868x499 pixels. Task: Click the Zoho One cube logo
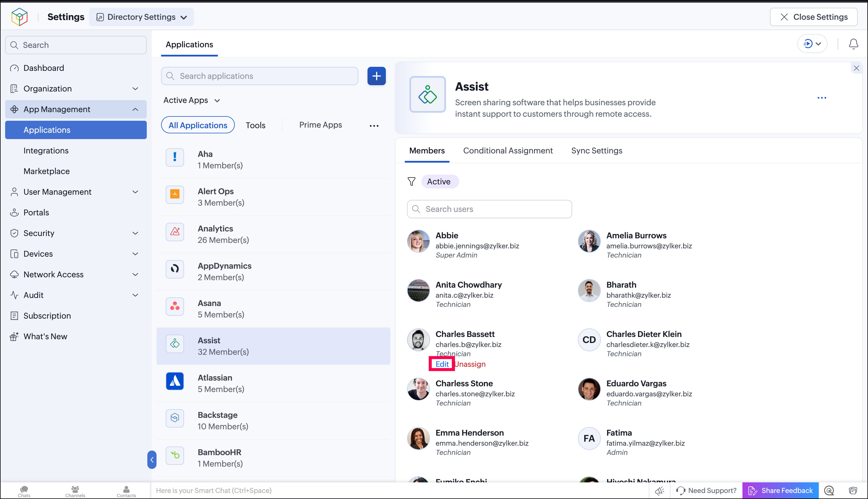(x=19, y=17)
